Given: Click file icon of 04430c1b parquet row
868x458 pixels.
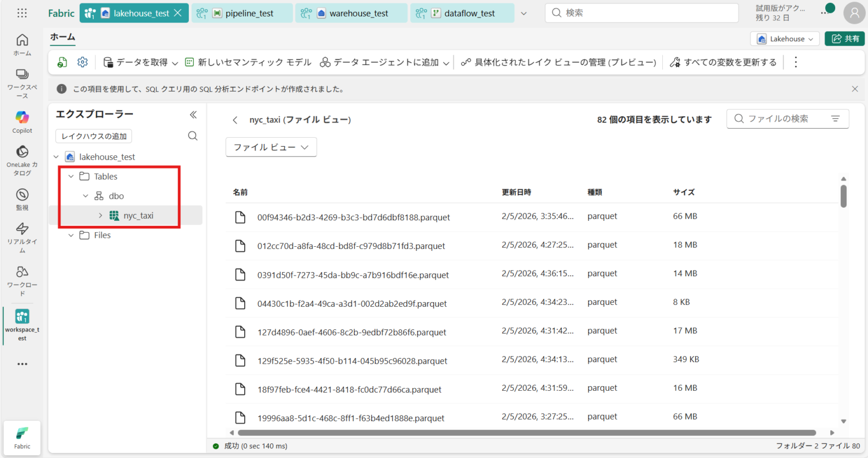Looking at the screenshot, I should click(240, 303).
